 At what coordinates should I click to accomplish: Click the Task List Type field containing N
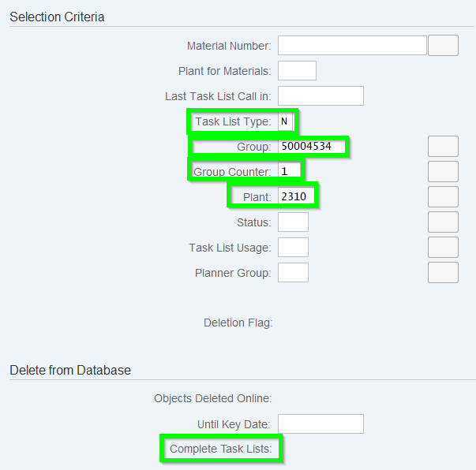point(286,121)
